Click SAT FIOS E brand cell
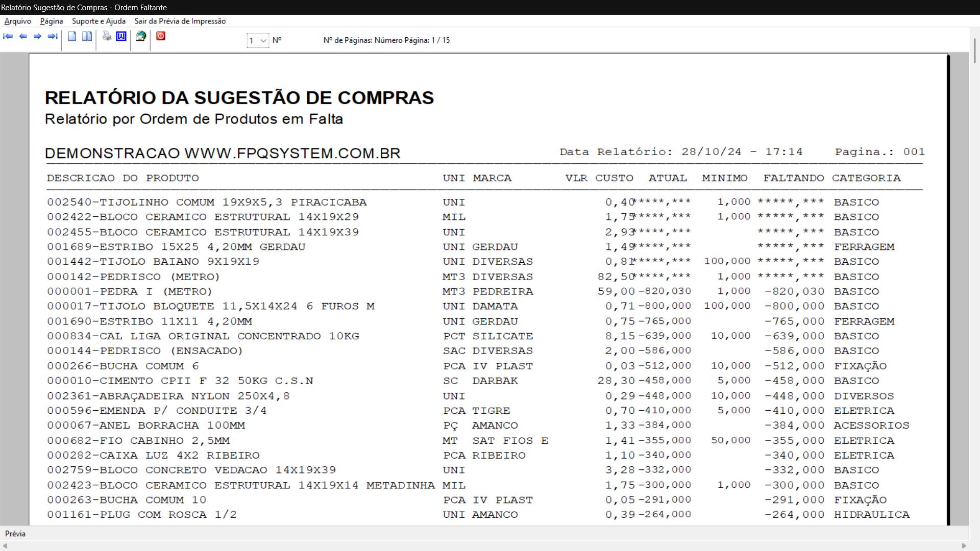980x551 pixels. point(510,440)
